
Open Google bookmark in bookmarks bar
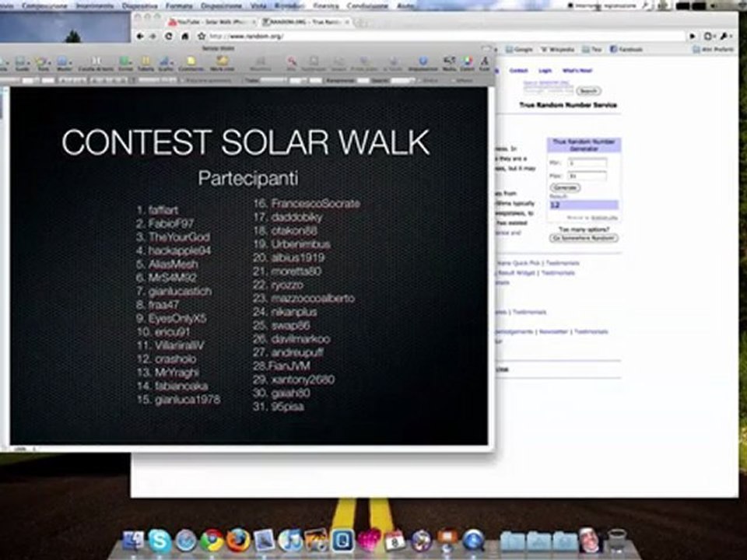point(519,49)
